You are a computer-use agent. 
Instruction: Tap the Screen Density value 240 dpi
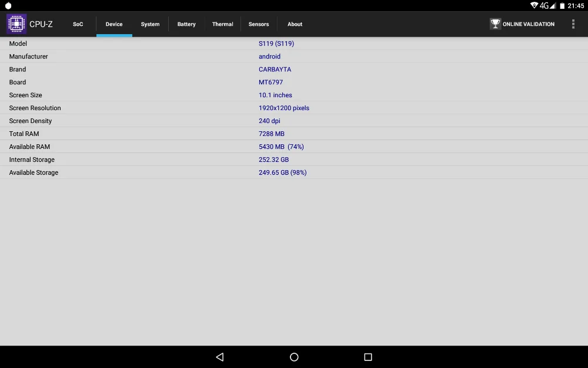(x=269, y=121)
